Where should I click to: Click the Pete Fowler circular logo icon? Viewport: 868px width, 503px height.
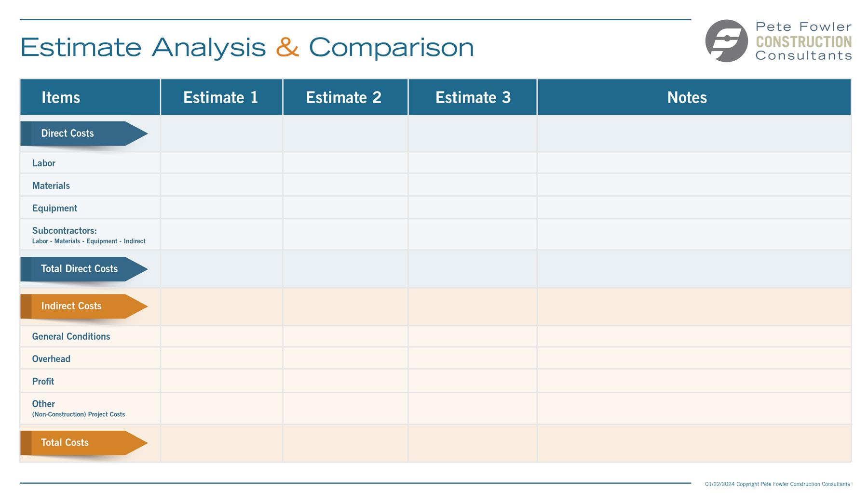click(726, 41)
